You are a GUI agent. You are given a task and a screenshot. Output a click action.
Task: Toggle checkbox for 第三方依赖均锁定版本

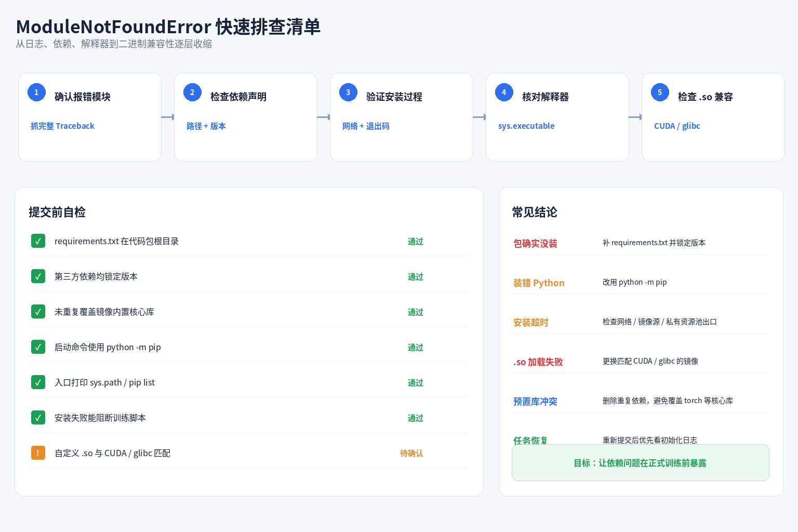click(38, 276)
